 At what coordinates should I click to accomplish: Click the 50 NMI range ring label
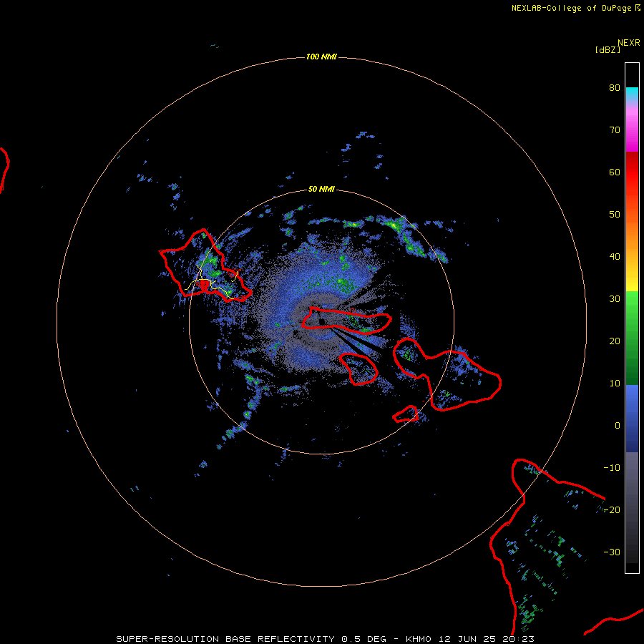321,189
